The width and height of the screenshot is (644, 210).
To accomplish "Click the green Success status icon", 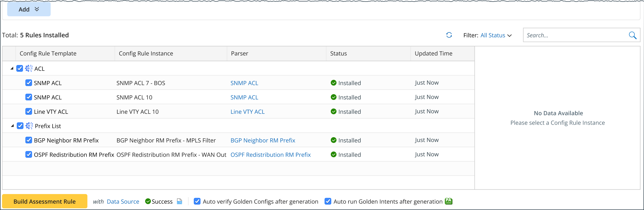I will pos(148,201).
